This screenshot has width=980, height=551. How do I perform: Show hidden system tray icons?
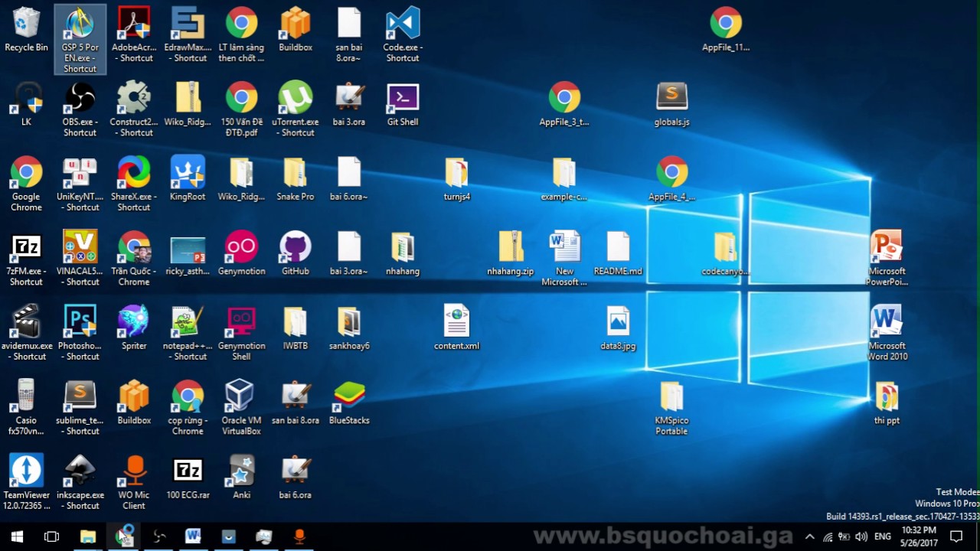809,536
